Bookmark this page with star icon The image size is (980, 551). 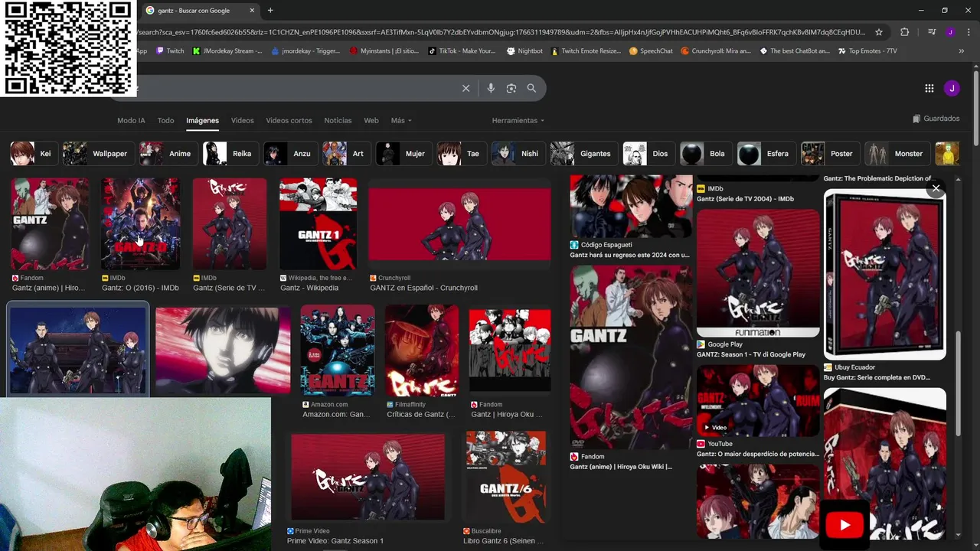pos(879,32)
